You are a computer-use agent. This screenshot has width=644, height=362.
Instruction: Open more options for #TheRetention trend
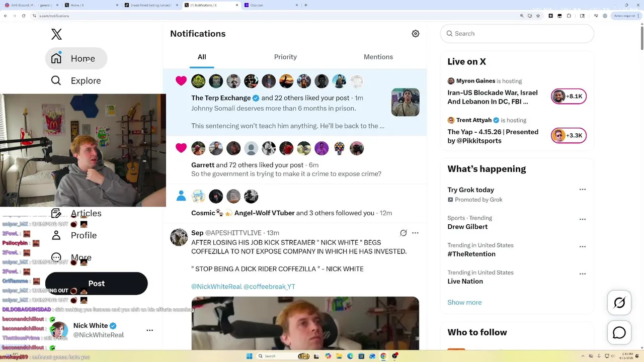[x=583, y=246]
